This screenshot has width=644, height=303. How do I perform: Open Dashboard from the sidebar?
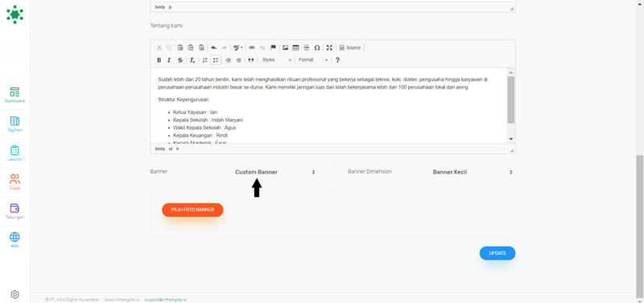(14, 95)
